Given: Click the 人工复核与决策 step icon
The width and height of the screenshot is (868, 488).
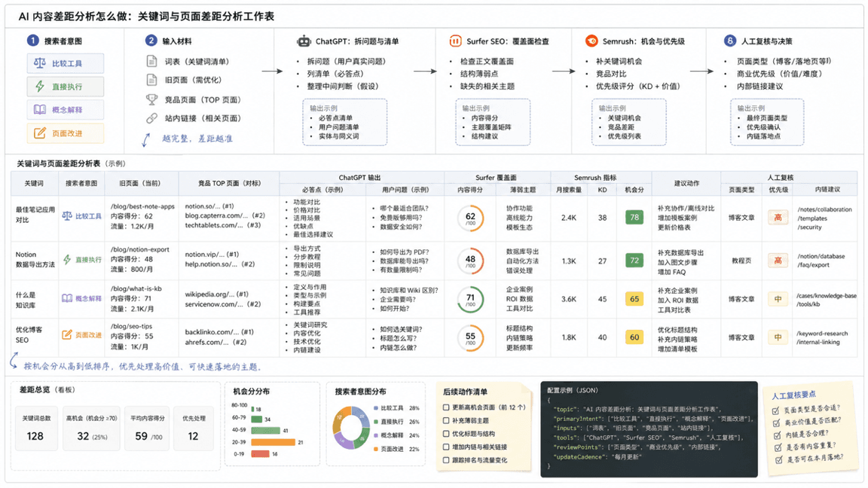Looking at the screenshot, I should coord(730,41).
